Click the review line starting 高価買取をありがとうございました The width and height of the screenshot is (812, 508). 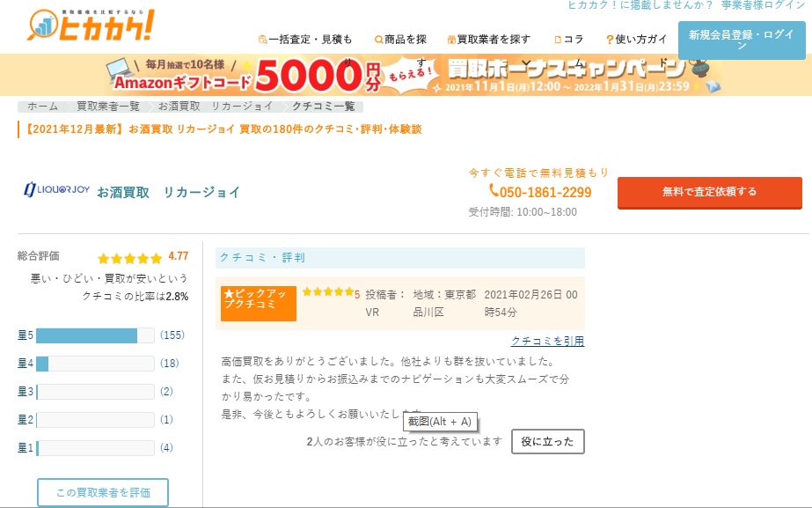(x=388, y=361)
